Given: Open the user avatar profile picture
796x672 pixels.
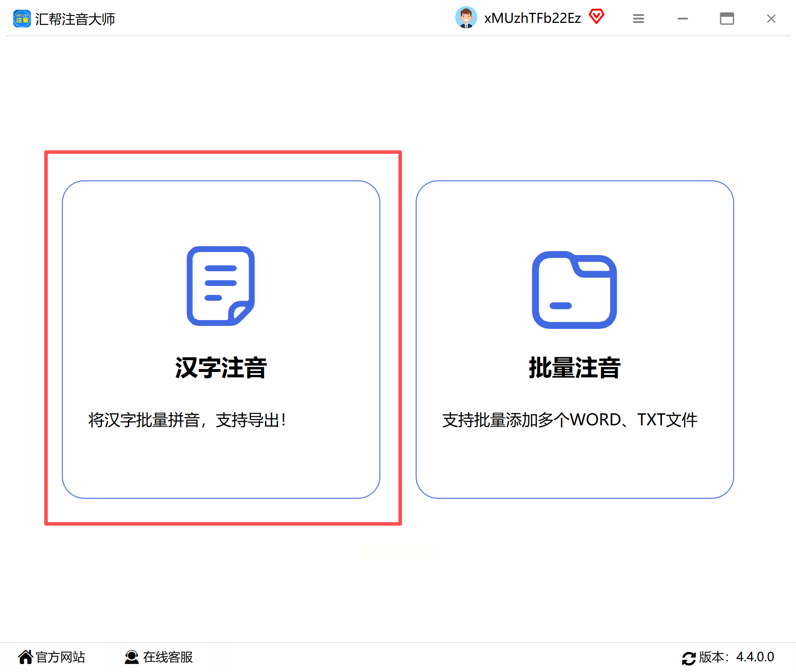Looking at the screenshot, I should point(466,18).
